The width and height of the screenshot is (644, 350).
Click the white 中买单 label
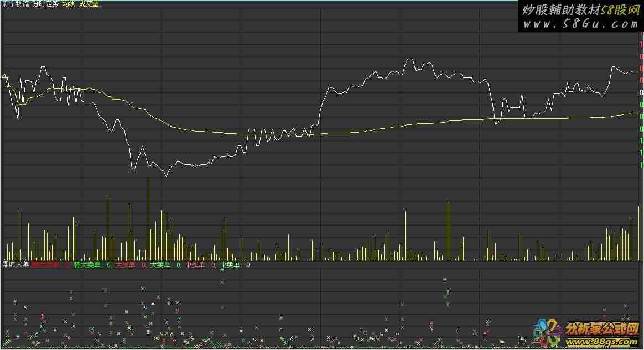click(x=195, y=265)
